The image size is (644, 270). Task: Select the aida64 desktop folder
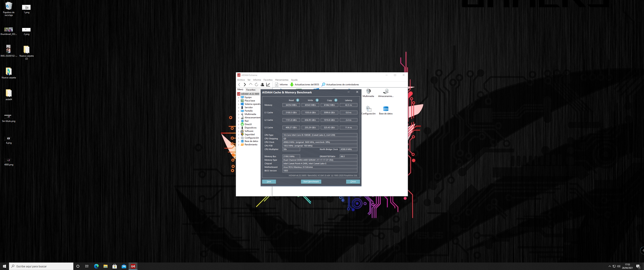click(x=9, y=95)
